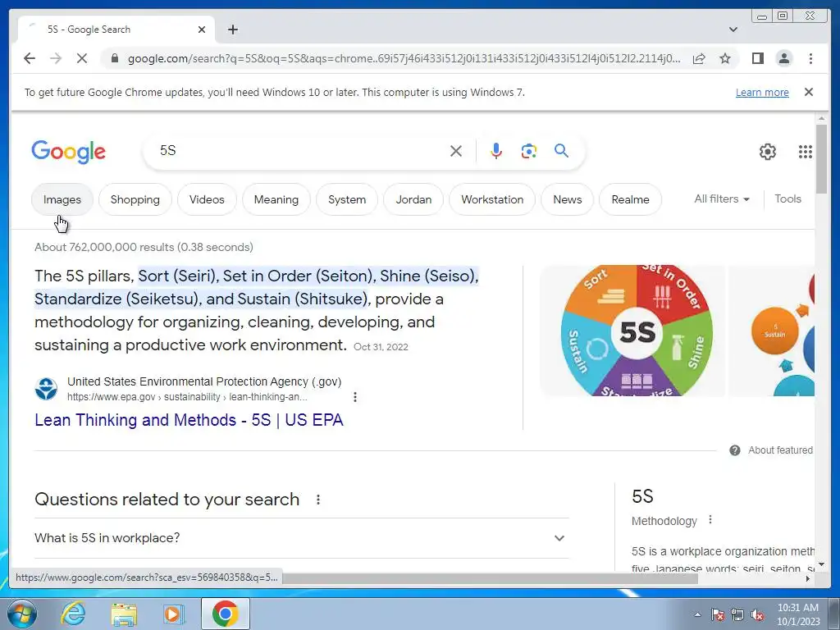Click the Chrome taskbar button
Image resolution: width=840 pixels, height=630 pixels.
pos(225,614)
